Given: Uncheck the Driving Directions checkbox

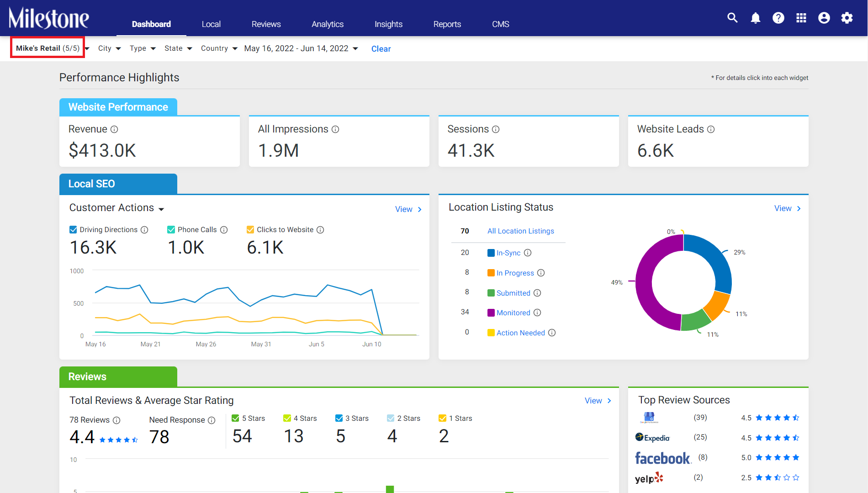Looking at the screenshot, I should coord(73,229).
